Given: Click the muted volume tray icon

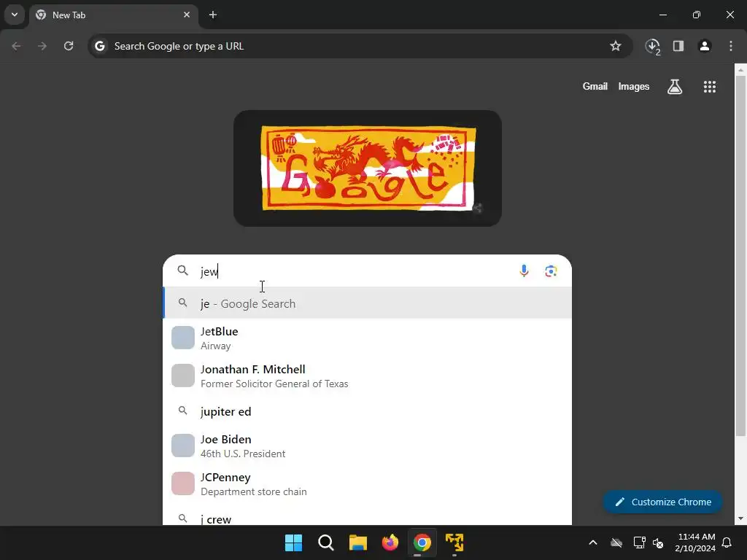Looking at the screenshot, I should [658, 542].
